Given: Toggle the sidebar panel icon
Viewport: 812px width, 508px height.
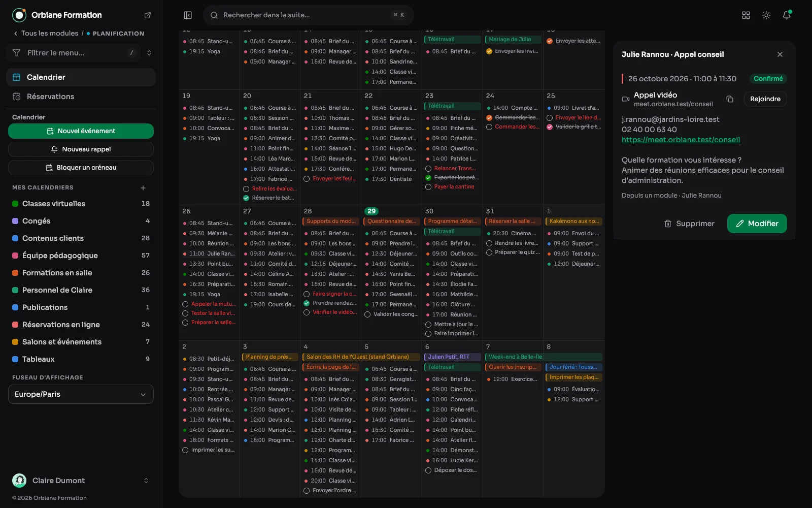Looking at the screenshot, I should [x=188, y=15].
